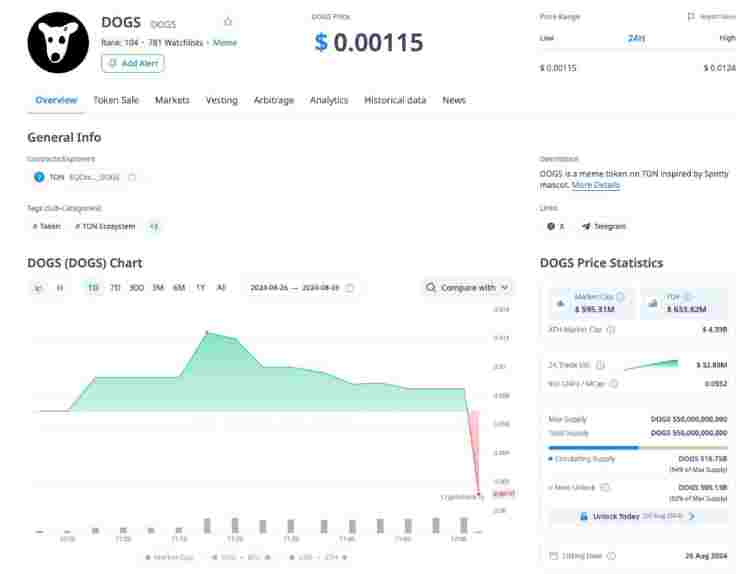Click the TON Ecosystem tag
The width and height of the screenshot is (754, 574).
(x=105, y=226)
